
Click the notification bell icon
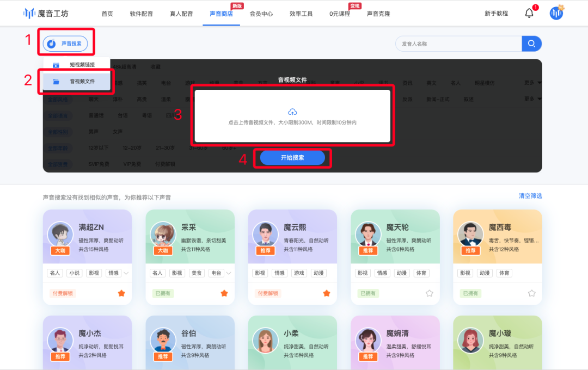click(529, 13)
